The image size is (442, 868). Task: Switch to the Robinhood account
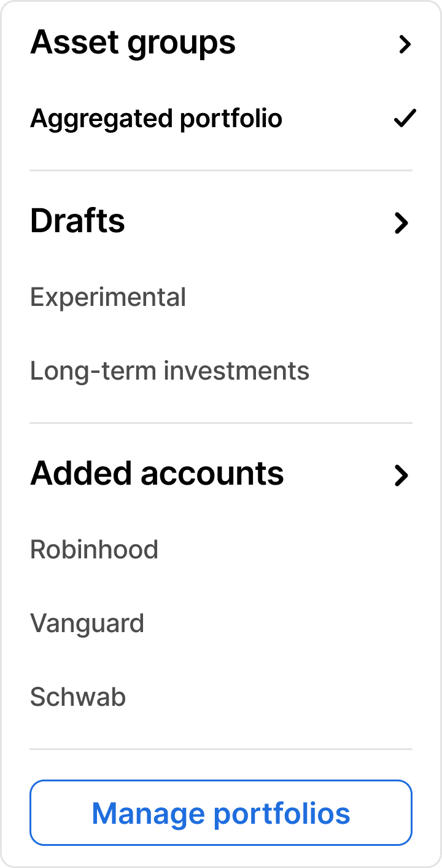click(x=94, y=549)
